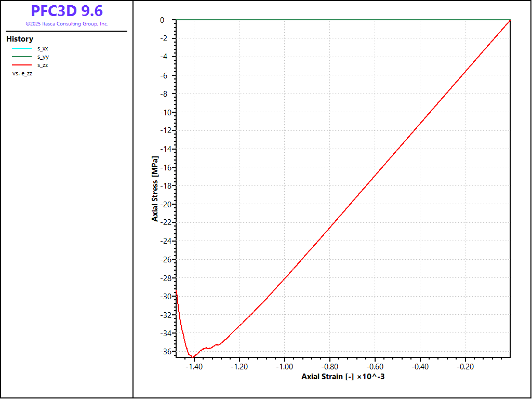532x399 pixels.
Task: Click the red s_zz legend line swatch
Action: coord(22,65)
